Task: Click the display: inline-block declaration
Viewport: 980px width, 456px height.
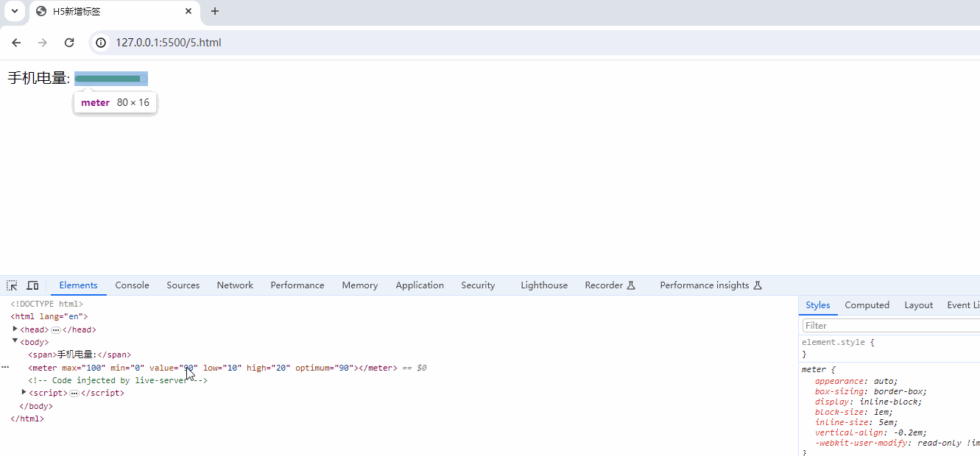Action: click(869, 402)
